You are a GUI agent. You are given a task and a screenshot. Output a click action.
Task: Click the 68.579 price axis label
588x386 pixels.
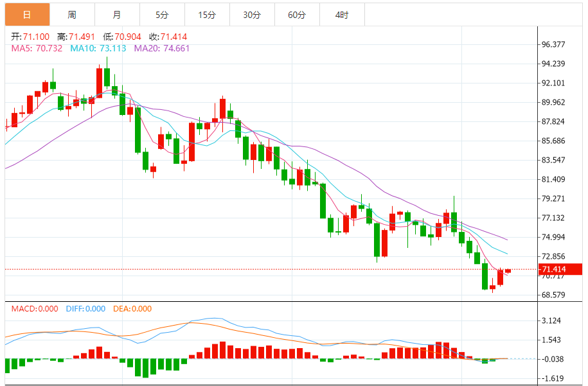pyautogui.click(x=553, y=295)
